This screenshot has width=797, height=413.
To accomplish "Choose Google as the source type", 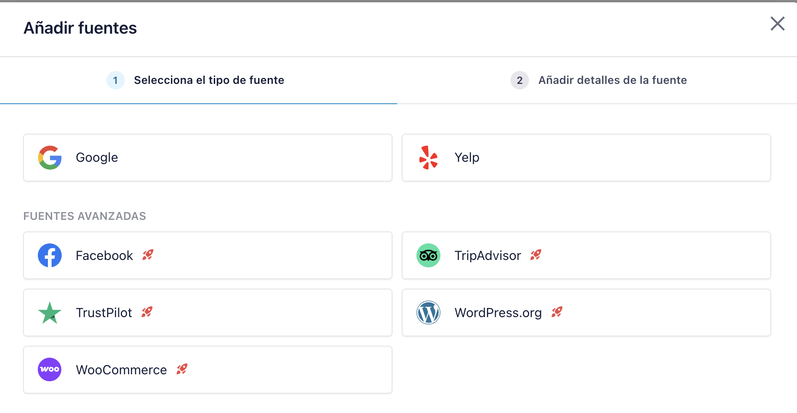I will 207,157.
